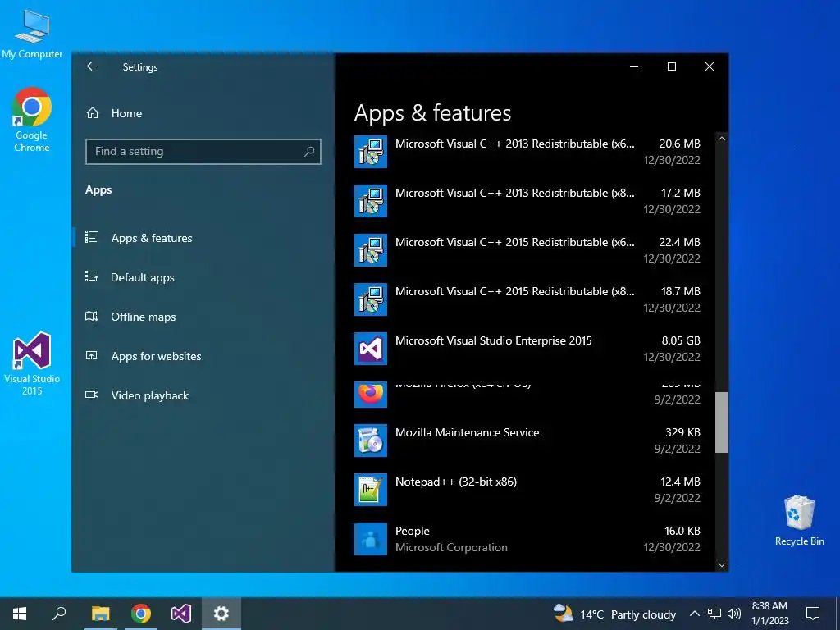Click the Apps & features list icon in sidebar

click(92, 237)
